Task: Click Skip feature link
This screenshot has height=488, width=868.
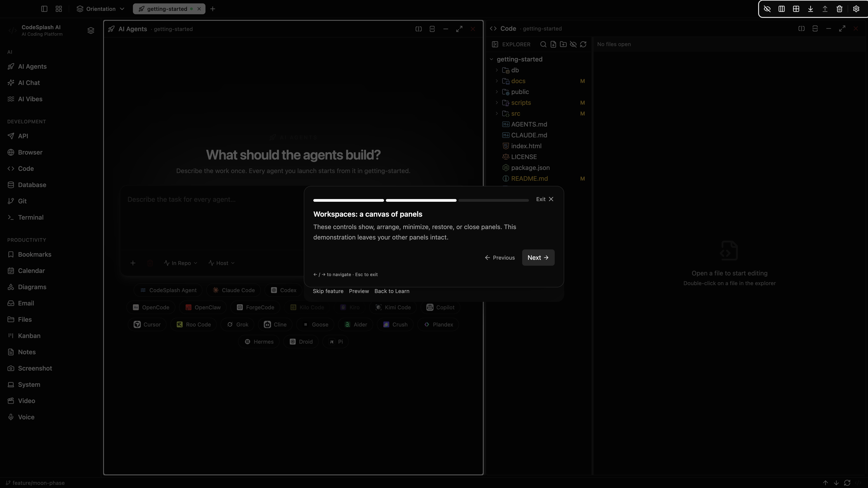Action: coord(328,291)
